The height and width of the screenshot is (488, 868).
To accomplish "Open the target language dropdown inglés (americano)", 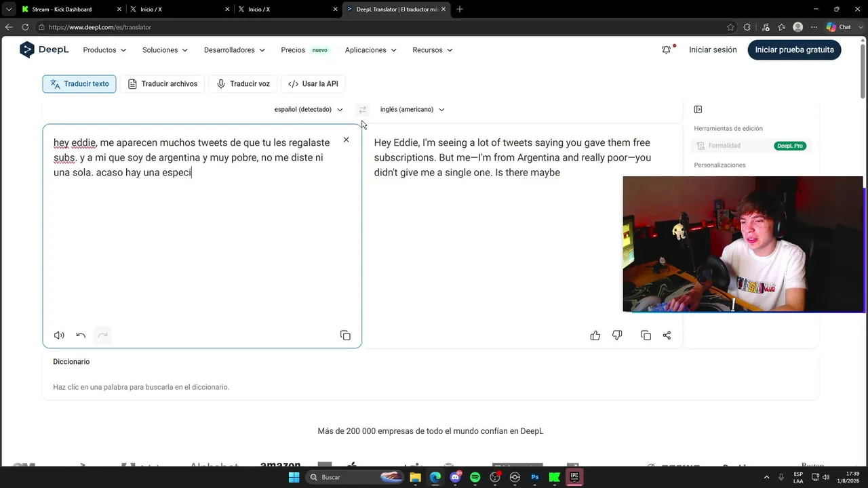I will pos(412,110).
